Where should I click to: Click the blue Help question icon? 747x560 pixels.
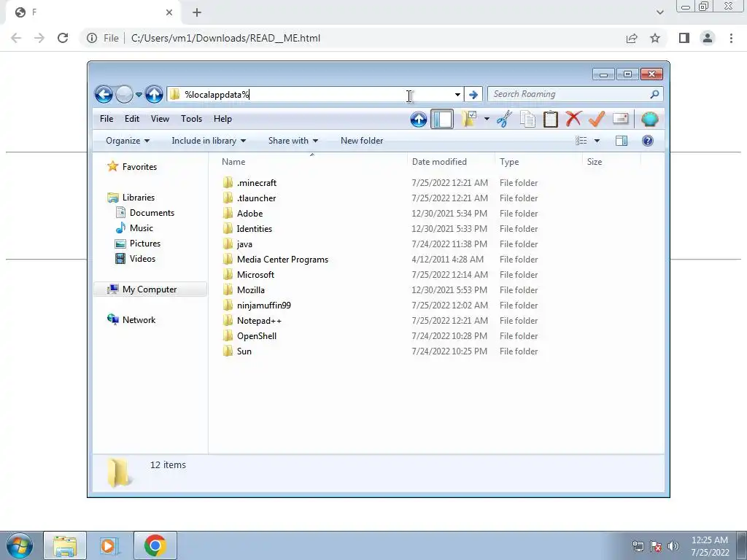[648, 141]
